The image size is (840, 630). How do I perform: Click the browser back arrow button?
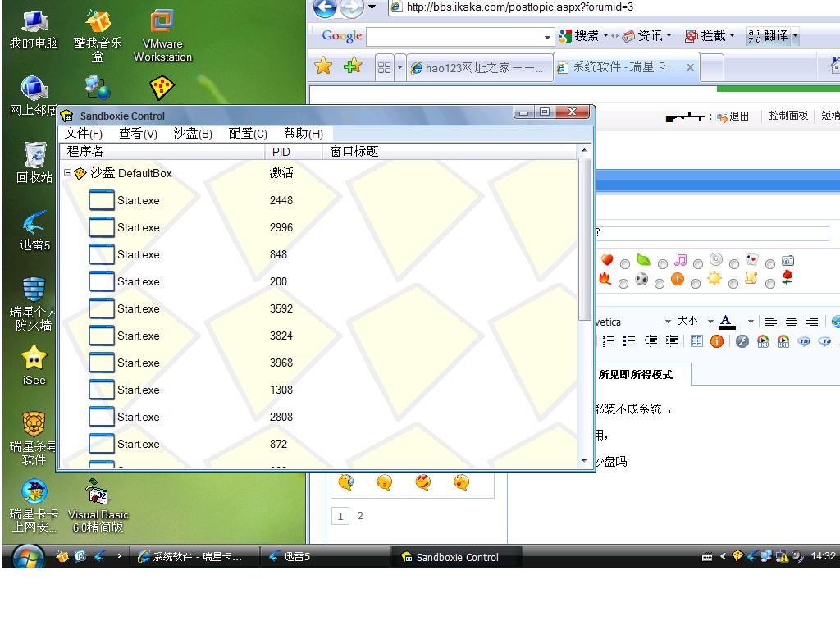click(x=325, y=7)
